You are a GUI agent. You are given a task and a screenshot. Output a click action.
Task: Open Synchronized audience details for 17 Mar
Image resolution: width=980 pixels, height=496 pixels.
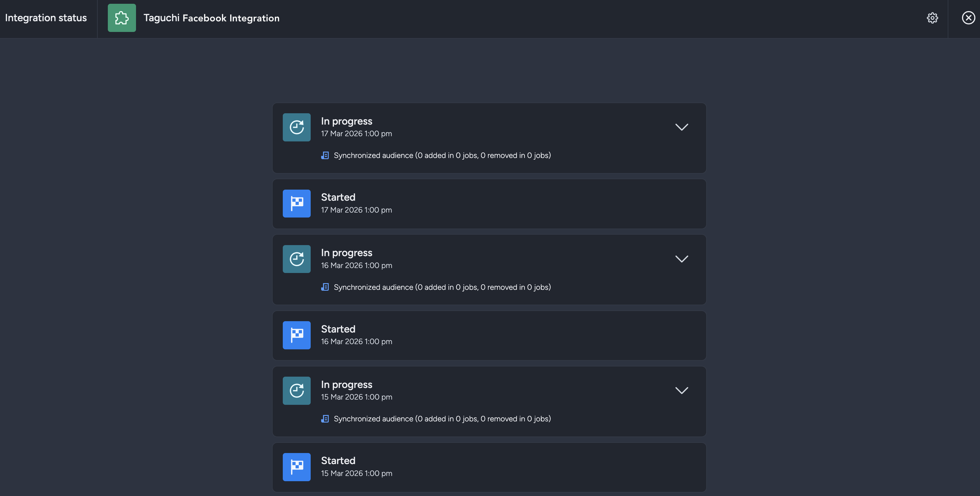click(x=442, y=155)
